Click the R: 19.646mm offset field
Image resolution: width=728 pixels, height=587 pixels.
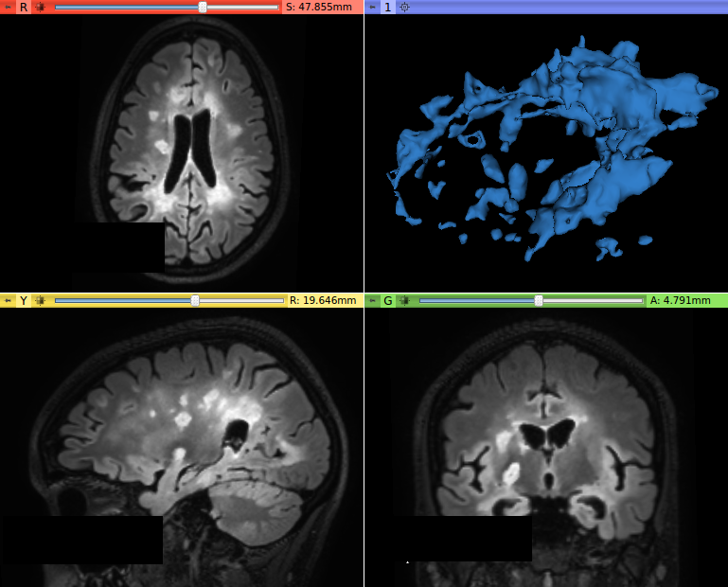[323, 300]
